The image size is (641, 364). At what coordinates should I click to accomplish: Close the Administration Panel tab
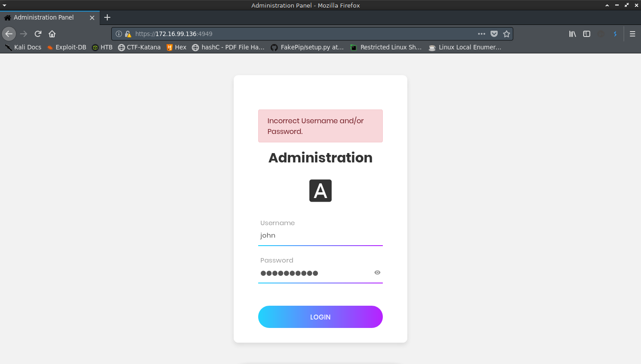[x=92, y=18]
